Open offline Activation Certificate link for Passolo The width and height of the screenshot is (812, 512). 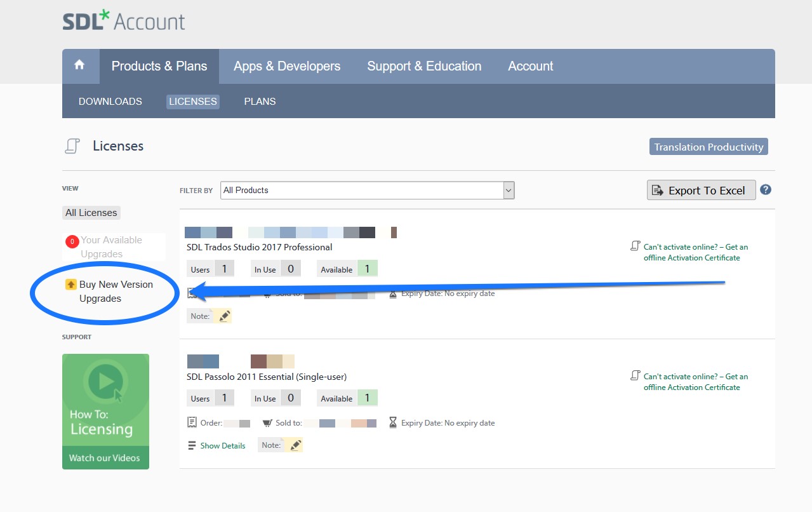click(x=696, y=382)
